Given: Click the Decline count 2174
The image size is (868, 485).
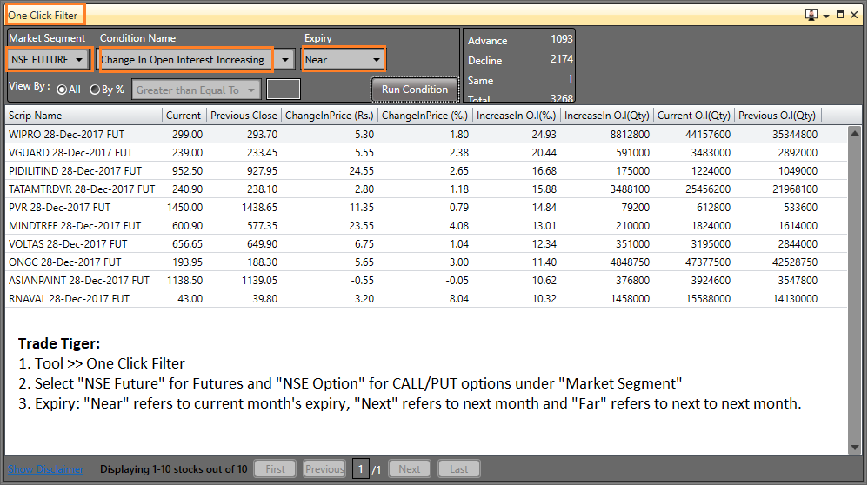Looking at the screenshot, I should pyautogui.click(x=561, y=59).
